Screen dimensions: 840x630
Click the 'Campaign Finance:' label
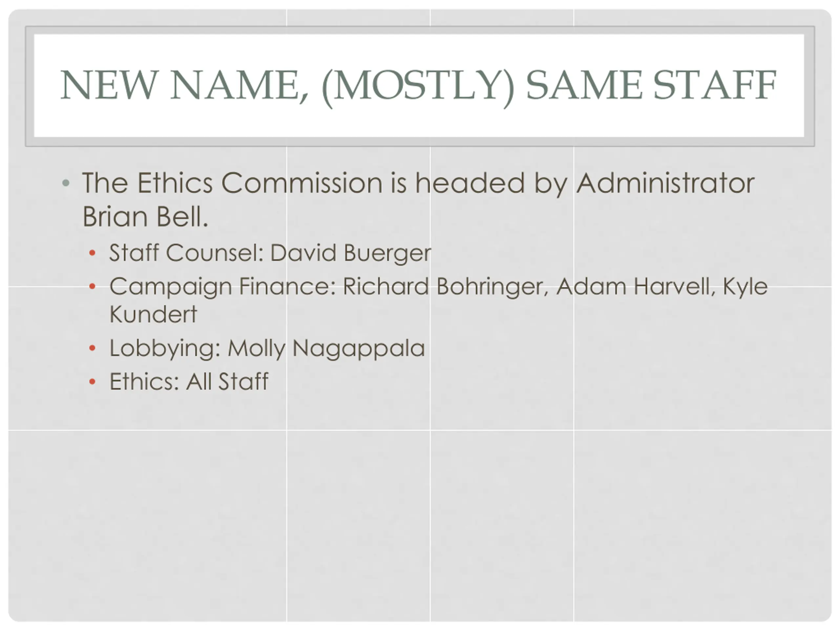(223, 287)
